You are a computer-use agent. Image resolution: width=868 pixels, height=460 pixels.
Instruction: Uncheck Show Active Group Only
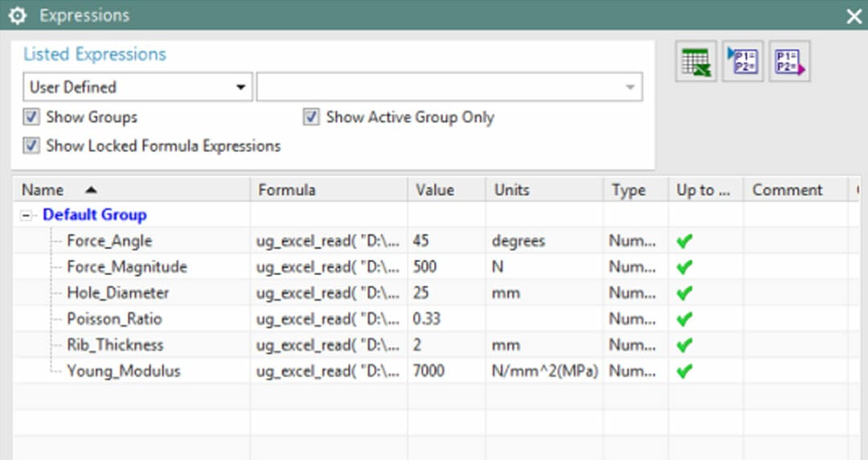click(311, 117)
